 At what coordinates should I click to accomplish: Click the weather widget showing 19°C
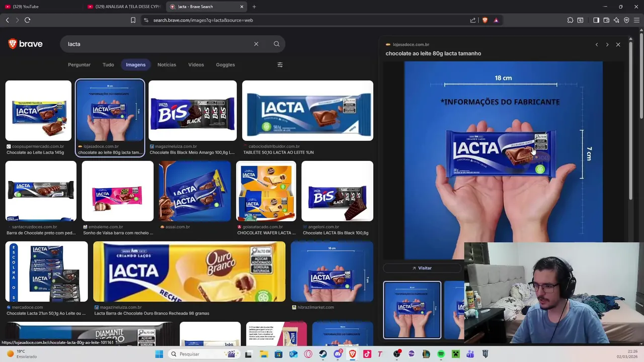pos(21,354)
